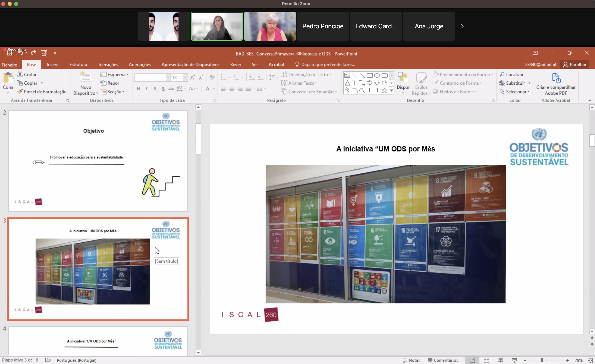Toggle Bold (N) formatting
The width and height of the screenshot is (595, 364).
click(x=138, y=89)
